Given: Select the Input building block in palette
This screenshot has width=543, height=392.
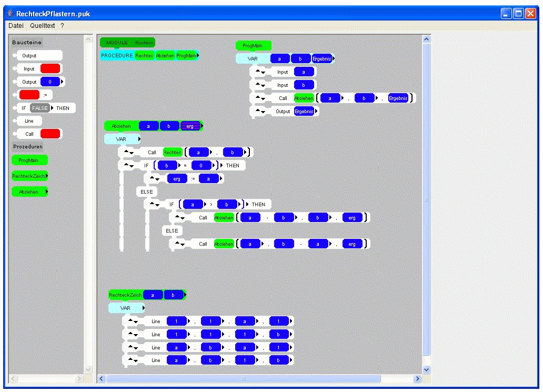Looking at the screenshot, I should [29, 69].
